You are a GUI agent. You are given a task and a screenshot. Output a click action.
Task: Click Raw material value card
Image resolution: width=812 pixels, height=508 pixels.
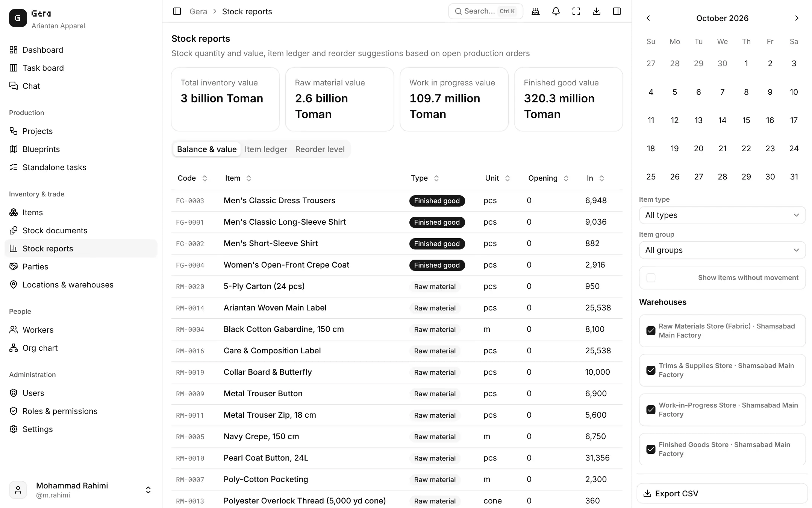click(339, 99)
